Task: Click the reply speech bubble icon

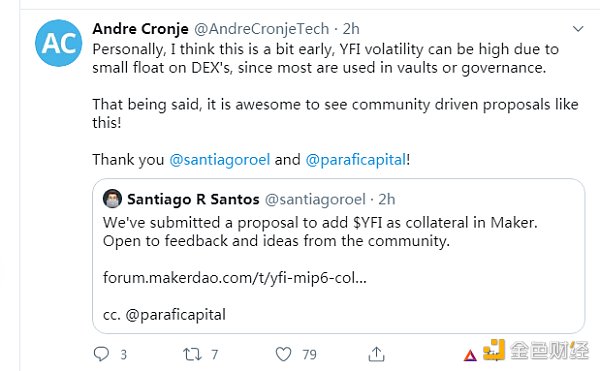Action: [101, 354]
